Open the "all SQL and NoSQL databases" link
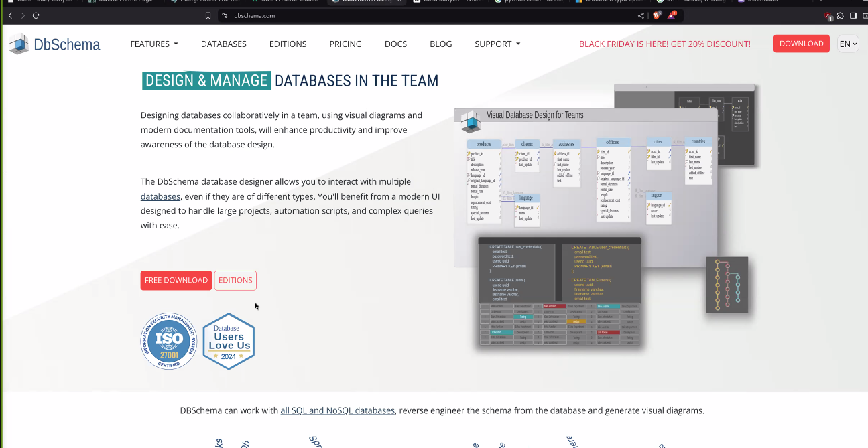The width and height of the screenshot is (868, 448). coord(338,410)
